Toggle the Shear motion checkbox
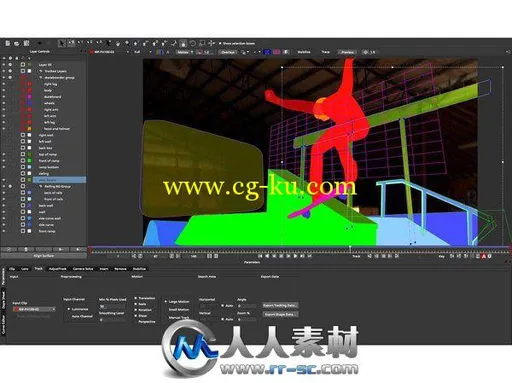 136,315
